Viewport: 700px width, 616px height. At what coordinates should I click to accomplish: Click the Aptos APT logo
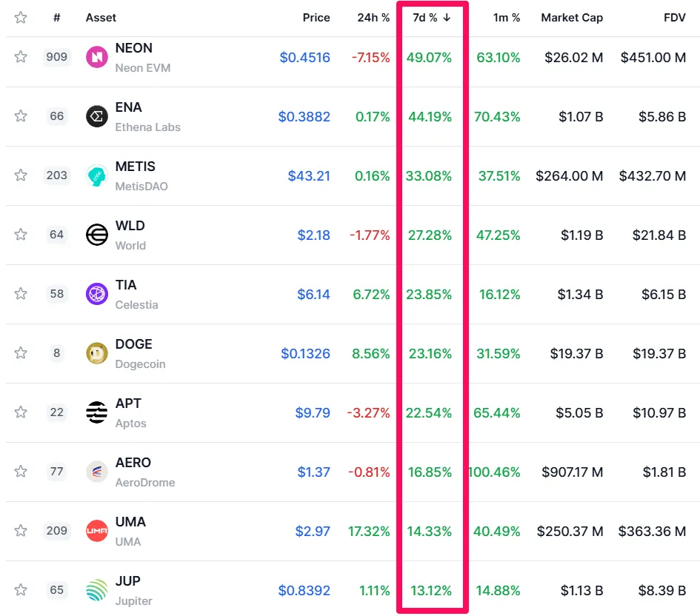coord(97,412)
